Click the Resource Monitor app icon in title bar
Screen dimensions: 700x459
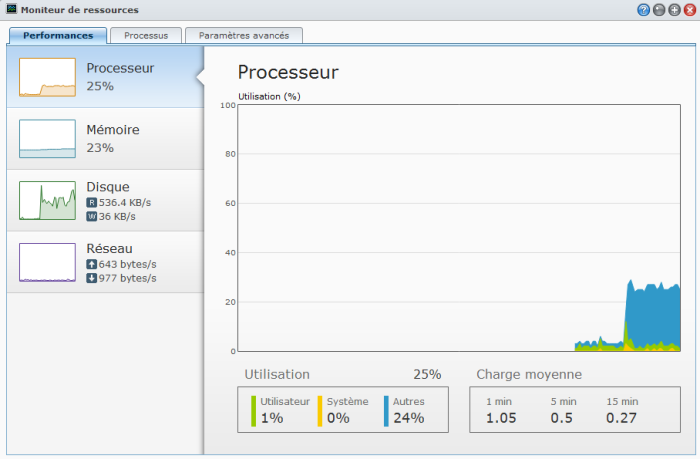(11, 9)
